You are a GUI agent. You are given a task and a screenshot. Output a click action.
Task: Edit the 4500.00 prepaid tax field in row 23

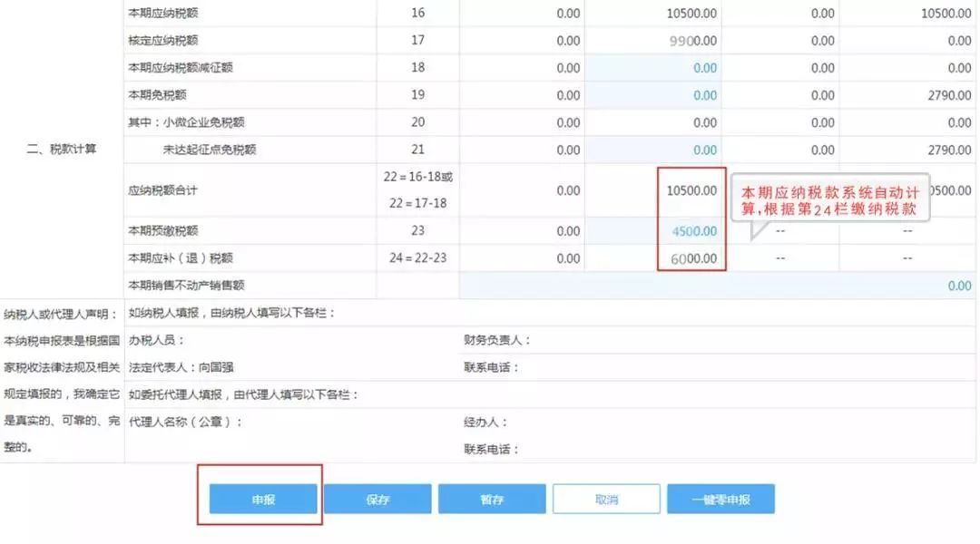pyautogui.click(x=653, y=231)
